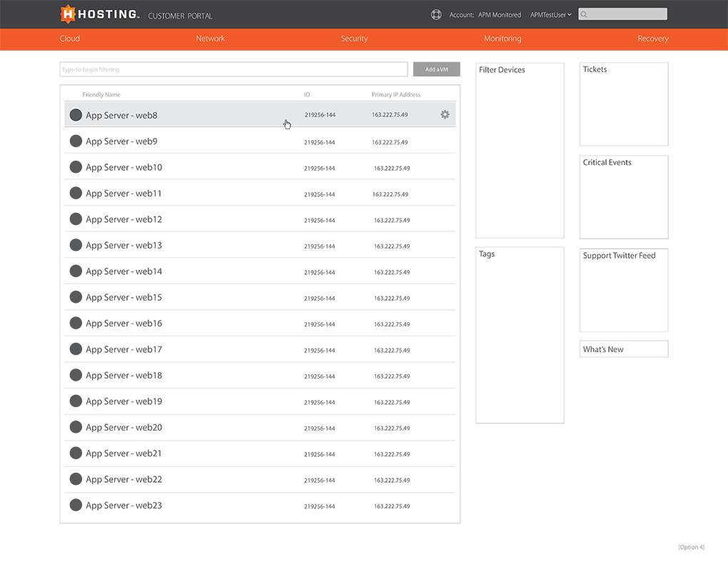Open App Server - web15 entry
The image size is (728, 572).
[123, 297]
